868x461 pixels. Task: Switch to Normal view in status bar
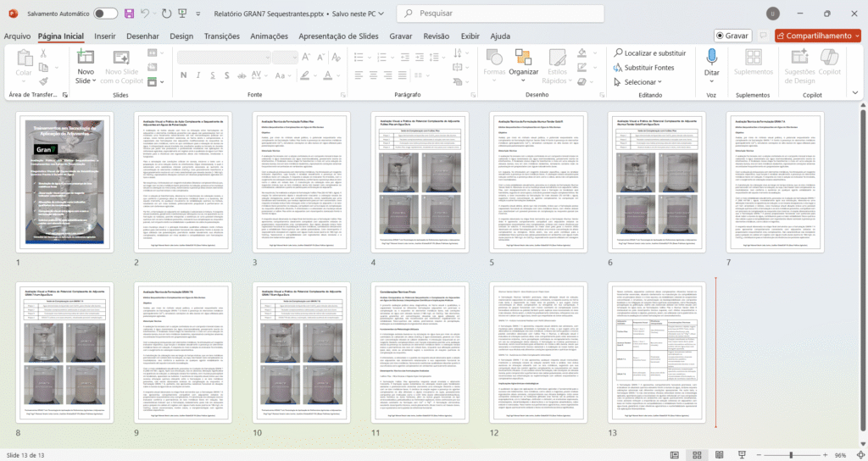[674, 454]
